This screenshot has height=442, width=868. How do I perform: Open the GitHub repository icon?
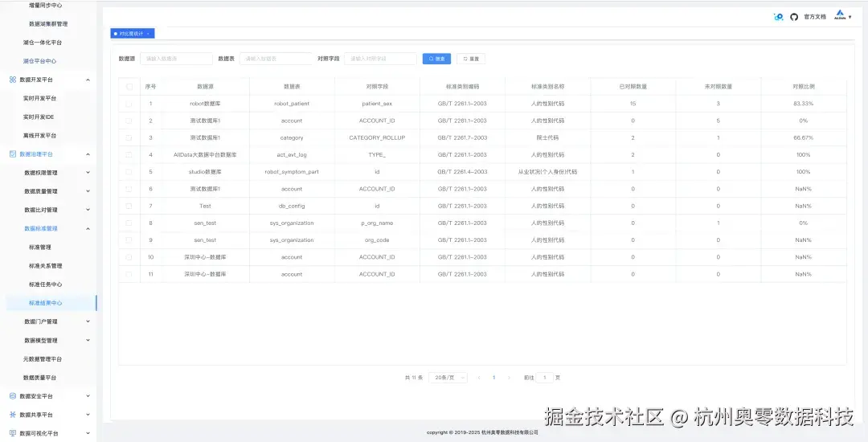(x=794, y=17)
